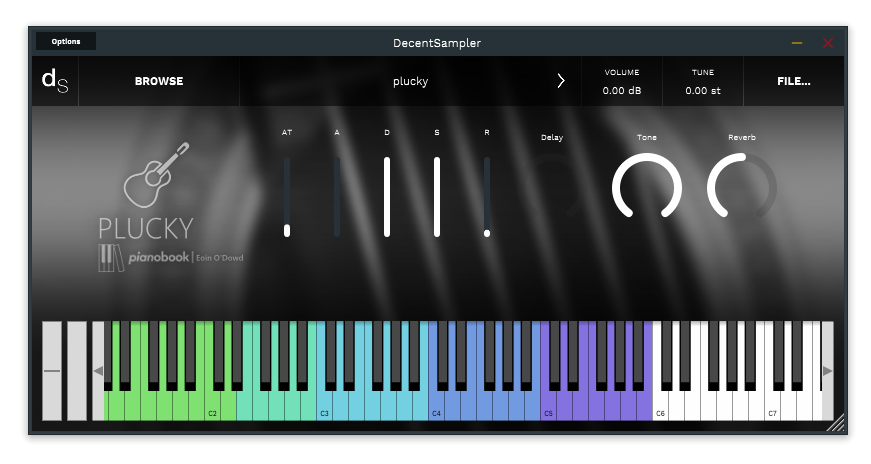Open the FILE... menu

(793, 81)
